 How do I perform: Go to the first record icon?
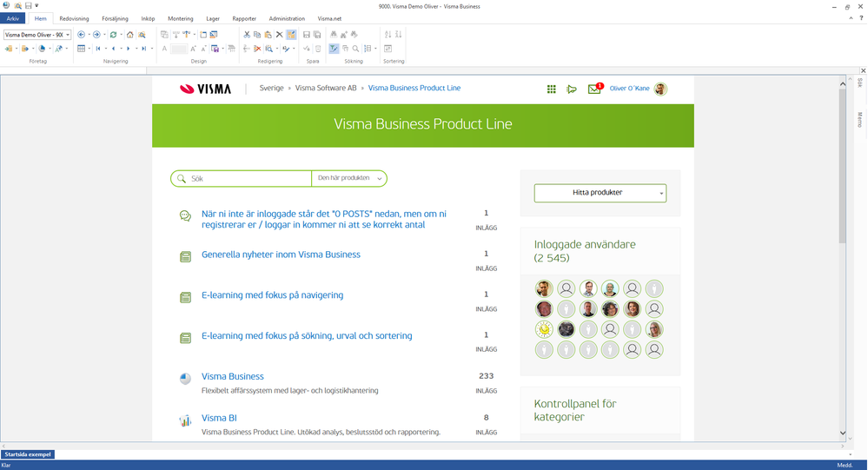coord(98,49)
